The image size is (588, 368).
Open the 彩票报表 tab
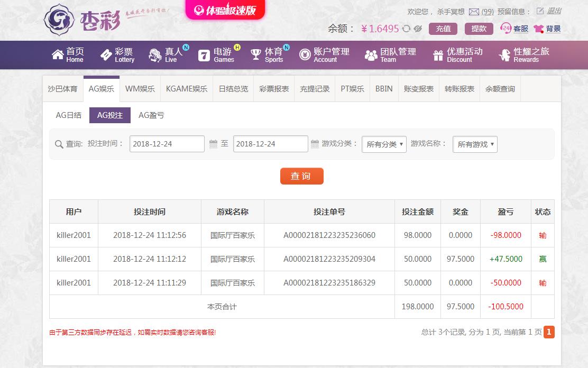(274, 89)
